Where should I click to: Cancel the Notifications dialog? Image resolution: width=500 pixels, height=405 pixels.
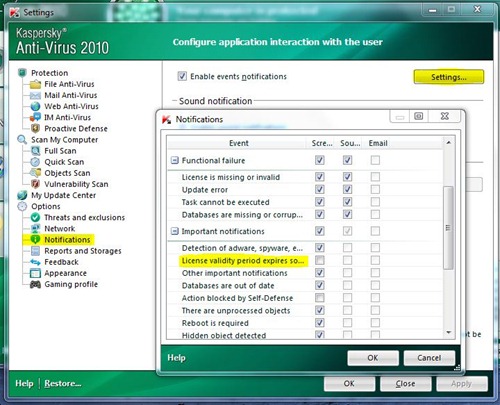429,358
